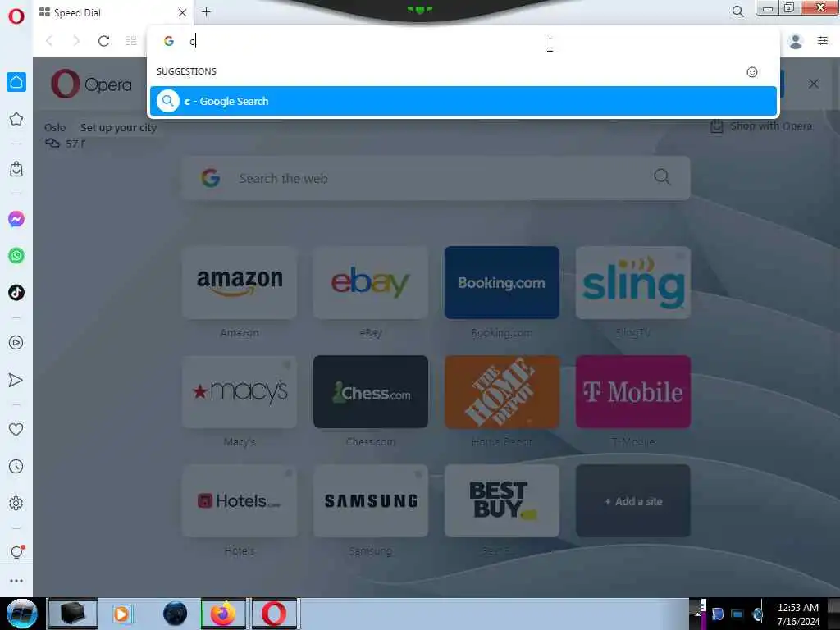This screenshot has height=630, width=840.
Task: Open the My Flow send icon
Action: tap(16, 380)
